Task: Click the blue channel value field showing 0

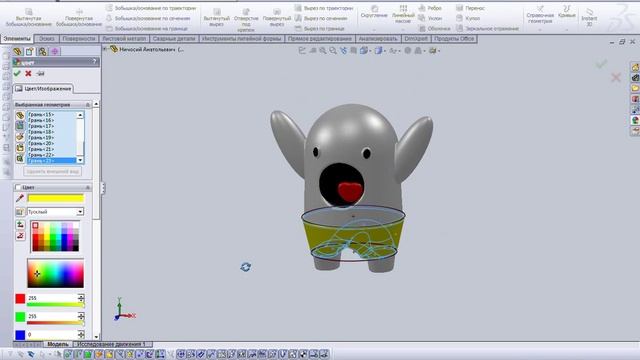Action: (52, 335)
